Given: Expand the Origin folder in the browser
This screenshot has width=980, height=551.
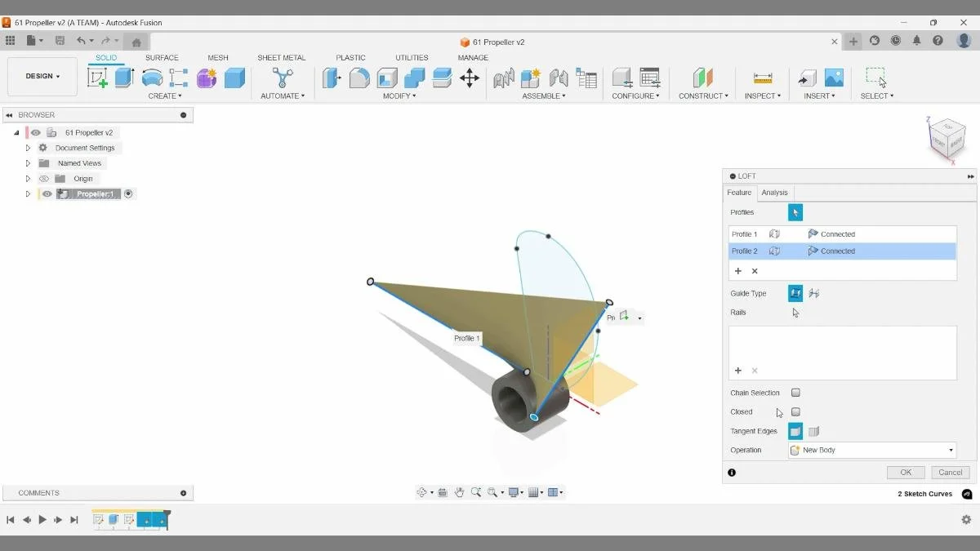Looking at the screenshot, I should [x=28, y=178].
